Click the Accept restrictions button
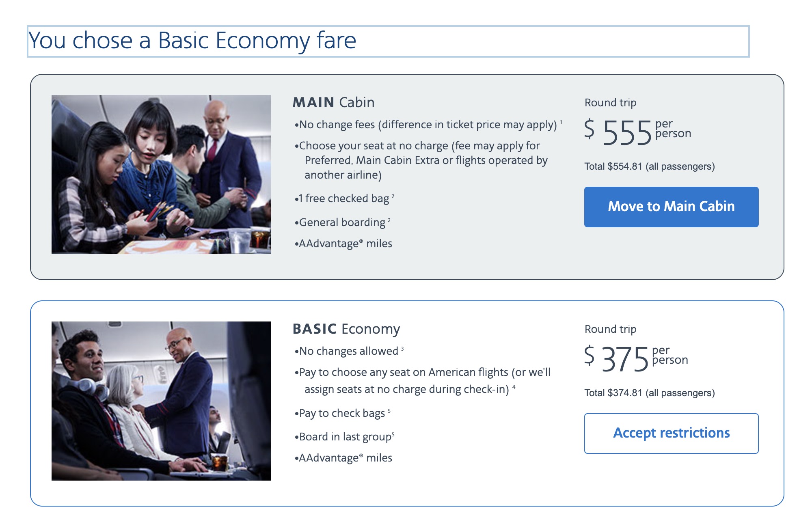Viewport: 812px width, 522px height. 671,433
